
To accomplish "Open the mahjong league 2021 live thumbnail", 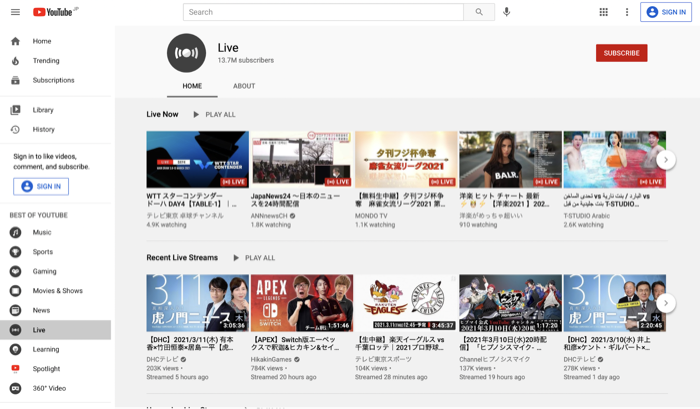I will coord(406,159).
